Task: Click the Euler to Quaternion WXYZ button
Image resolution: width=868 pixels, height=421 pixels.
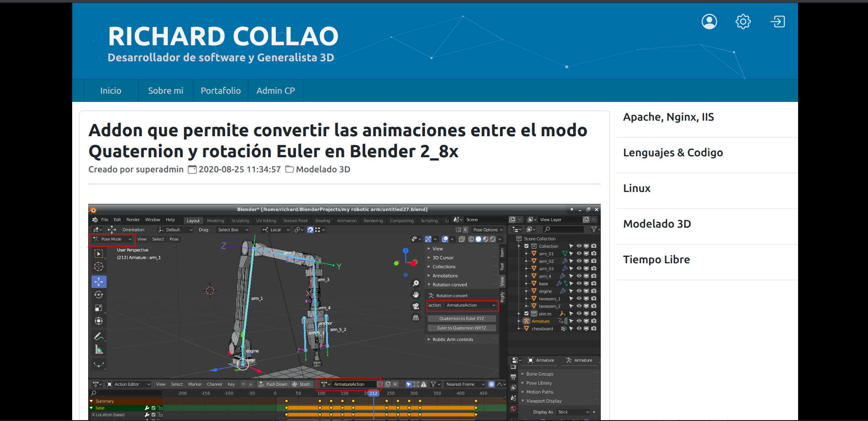Action: [461, 328]
